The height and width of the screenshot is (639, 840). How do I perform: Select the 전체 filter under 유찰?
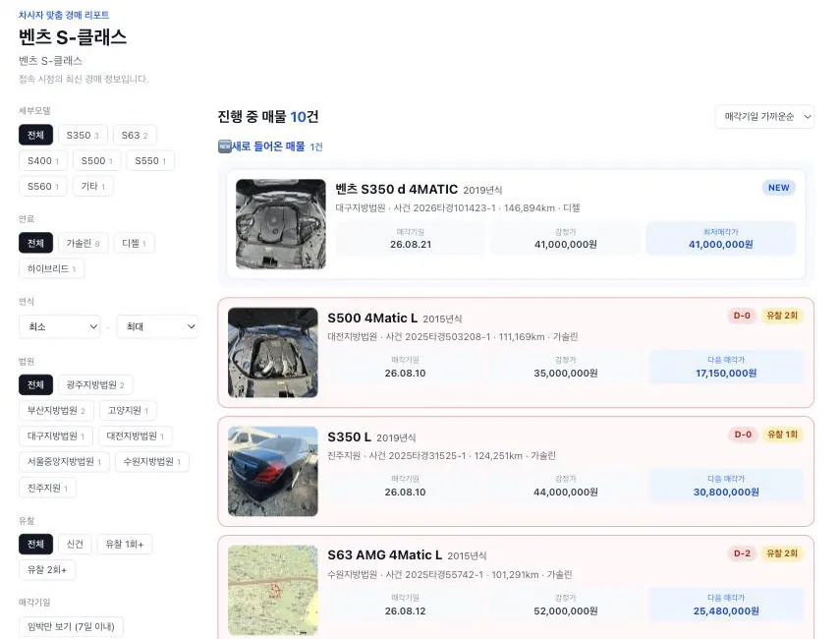35,544
